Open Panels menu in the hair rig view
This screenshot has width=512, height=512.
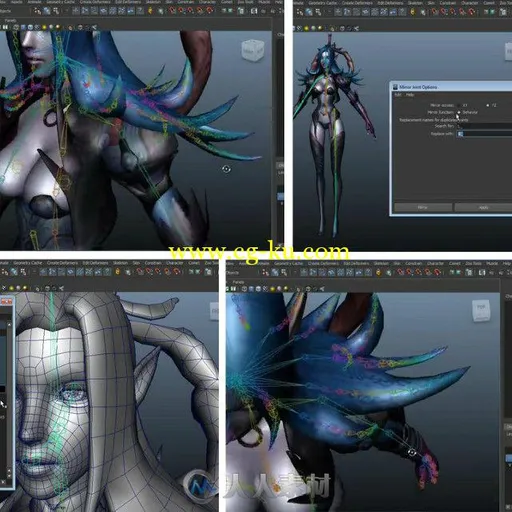tap(238, 282)
